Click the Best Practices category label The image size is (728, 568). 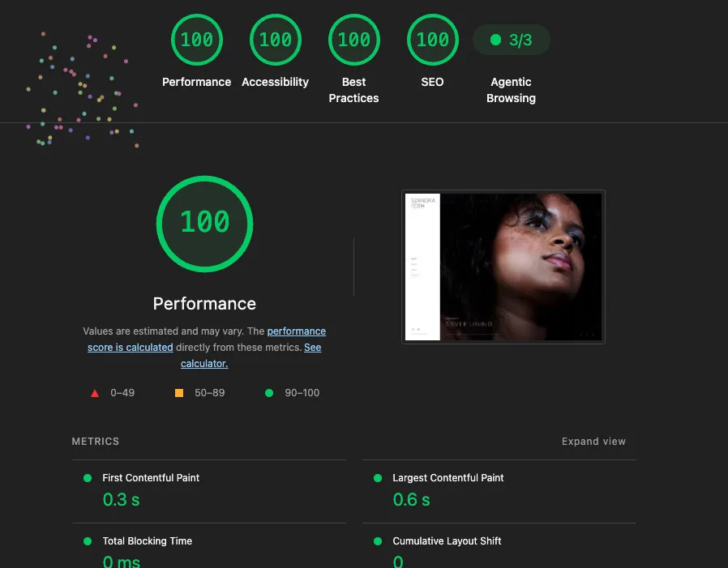click(x=353, y=90)
